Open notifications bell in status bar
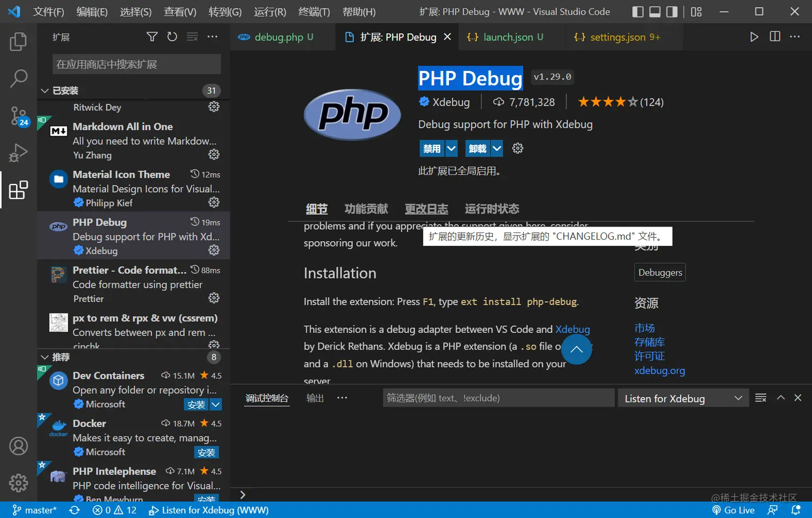Image resolution: width=812 pixels, height=518 pixels. [x=795, y=510]
